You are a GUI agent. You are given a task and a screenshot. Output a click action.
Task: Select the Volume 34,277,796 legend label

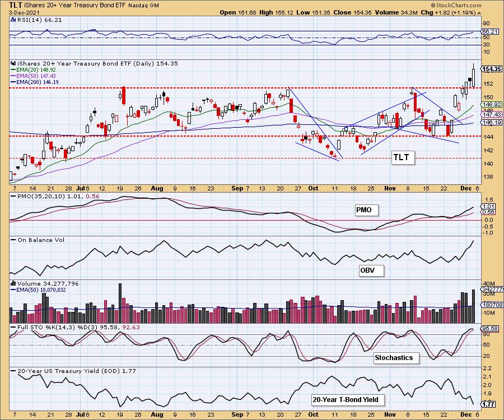point(48,284)
